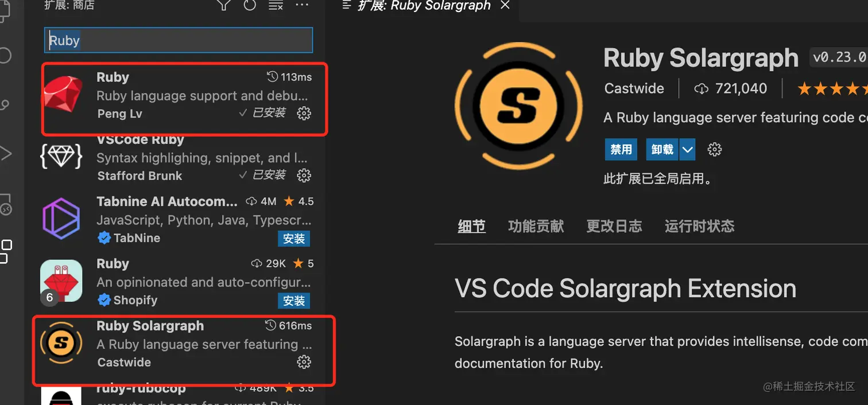
Task: Switch to the 更改日志 changelog tab
Action: (x=614, y=226)
